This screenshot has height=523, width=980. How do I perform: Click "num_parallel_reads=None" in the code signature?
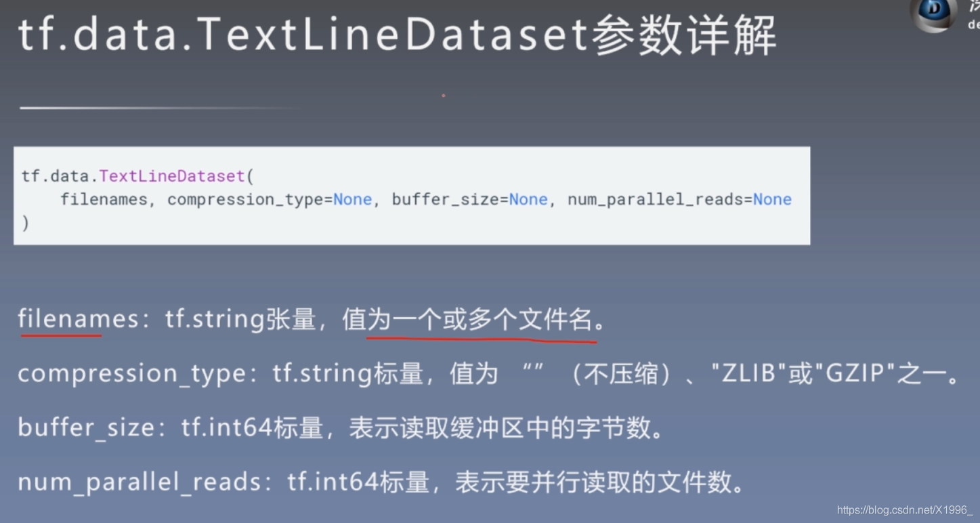pos(679,199)
